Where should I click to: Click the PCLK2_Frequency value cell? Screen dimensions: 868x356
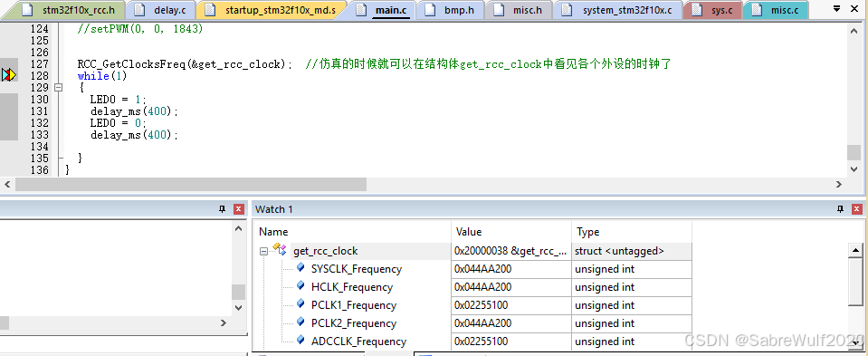click(x=511, y=323)
